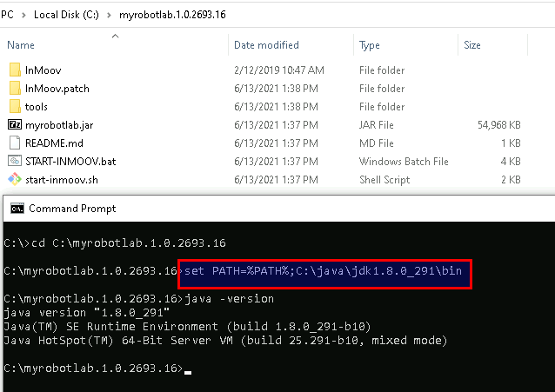
Task: Sort files by Date modified column
Action: pyautogui.click(x=266, y=45)
